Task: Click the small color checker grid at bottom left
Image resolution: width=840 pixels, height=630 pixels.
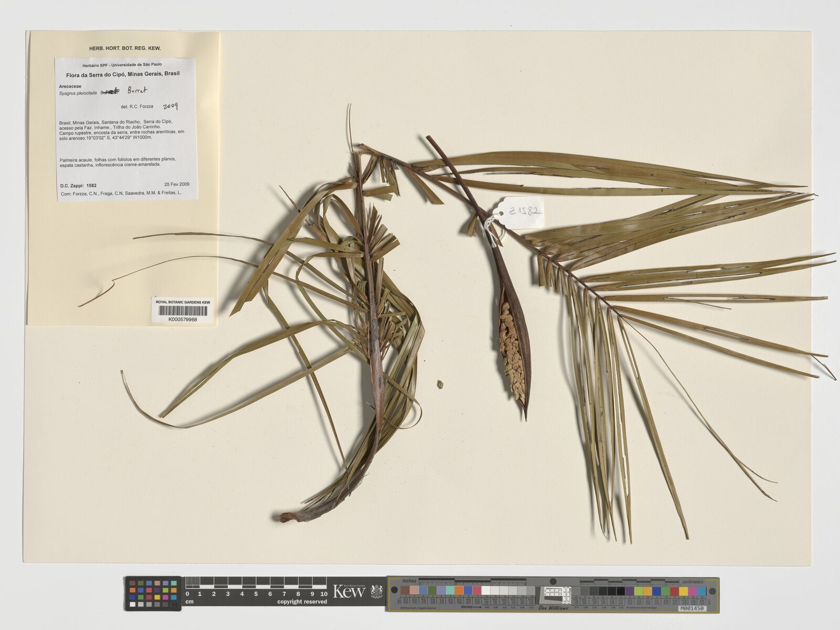Action: (153, 593)
